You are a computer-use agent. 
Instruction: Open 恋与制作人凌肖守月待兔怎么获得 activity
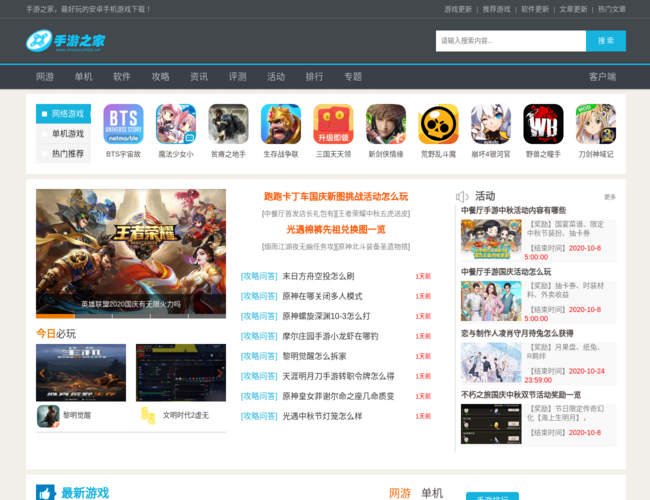[x=517, y=333]
